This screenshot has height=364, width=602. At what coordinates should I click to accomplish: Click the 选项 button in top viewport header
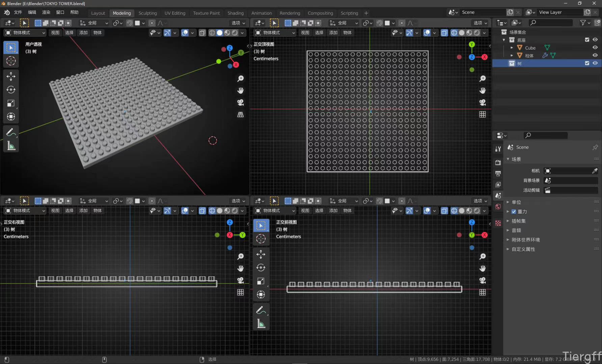(480, 23)
